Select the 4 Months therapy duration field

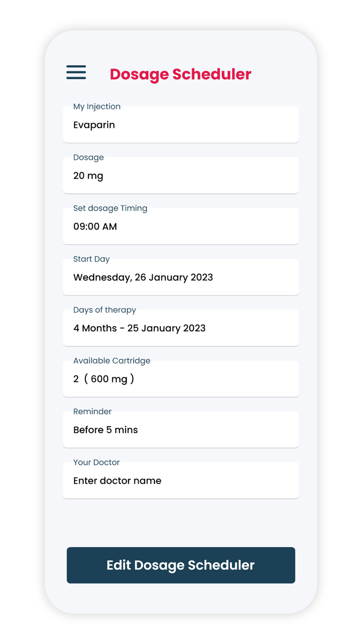[180, 328]
